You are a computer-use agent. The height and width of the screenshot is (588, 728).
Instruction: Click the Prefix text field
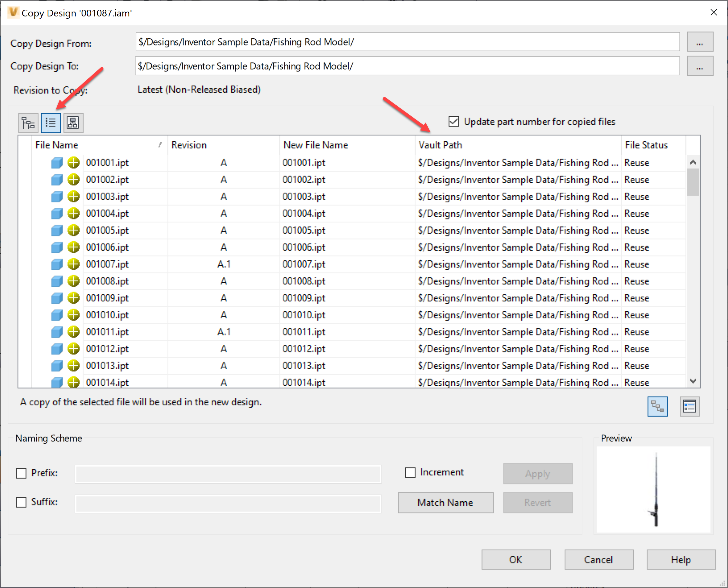(228, 474)
